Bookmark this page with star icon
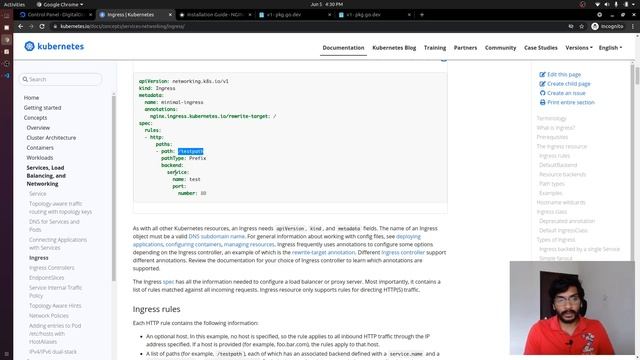The width and height of the screenshot is (640, 360). click(x=582, y=26)
